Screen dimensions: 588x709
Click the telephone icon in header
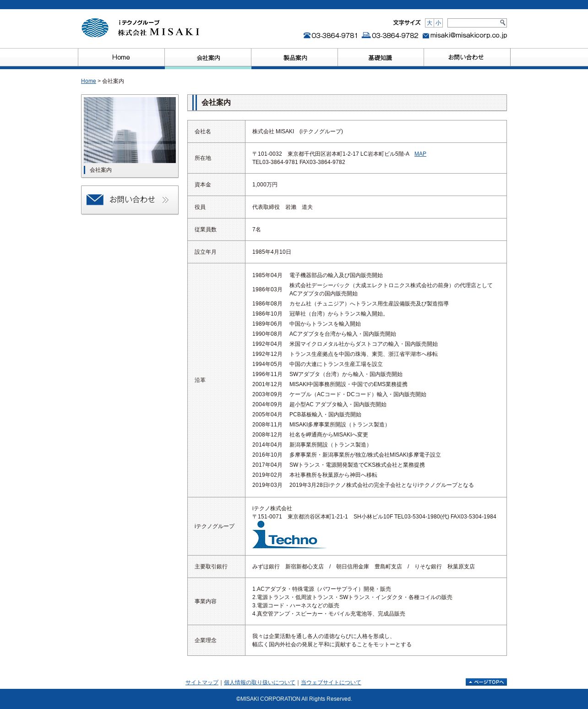coord(307,35)
